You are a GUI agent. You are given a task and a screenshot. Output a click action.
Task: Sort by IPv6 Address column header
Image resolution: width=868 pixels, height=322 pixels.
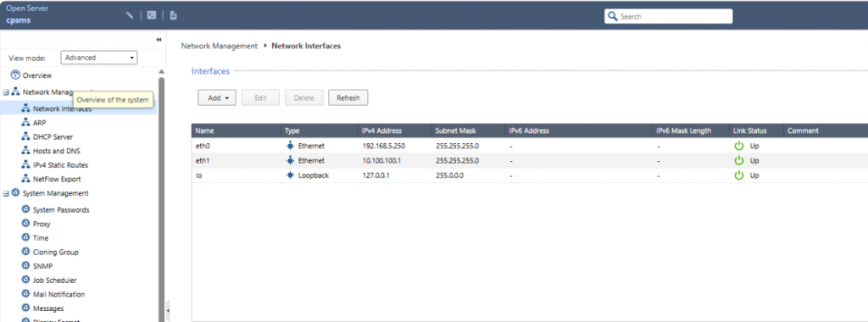[579, 130]
